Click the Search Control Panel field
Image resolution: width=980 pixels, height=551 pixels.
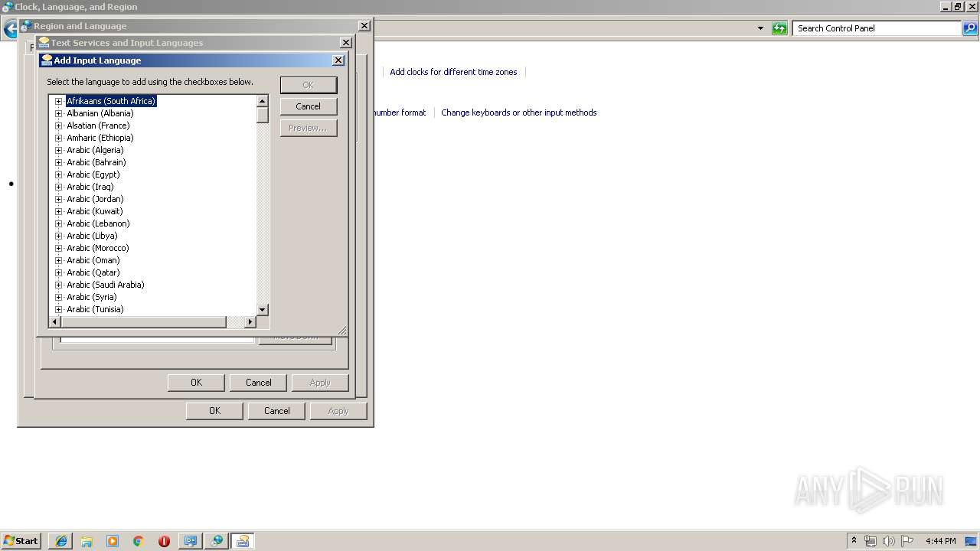[877, 28]
